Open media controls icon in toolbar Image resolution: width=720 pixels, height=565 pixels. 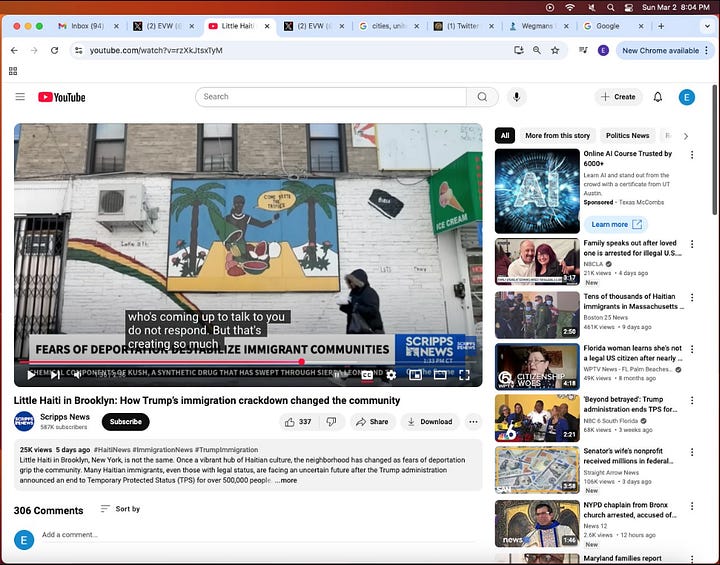(583, 51)
